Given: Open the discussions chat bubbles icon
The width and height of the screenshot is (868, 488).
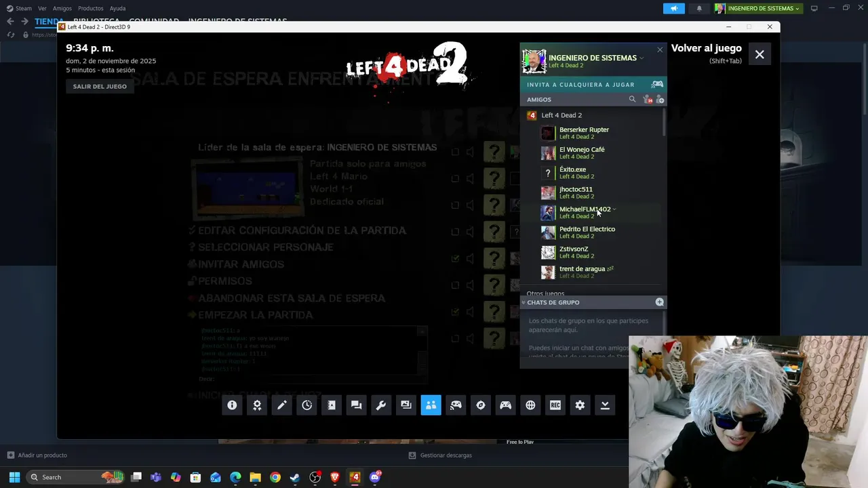Looking at the screenshot, I should click(357, 405).
